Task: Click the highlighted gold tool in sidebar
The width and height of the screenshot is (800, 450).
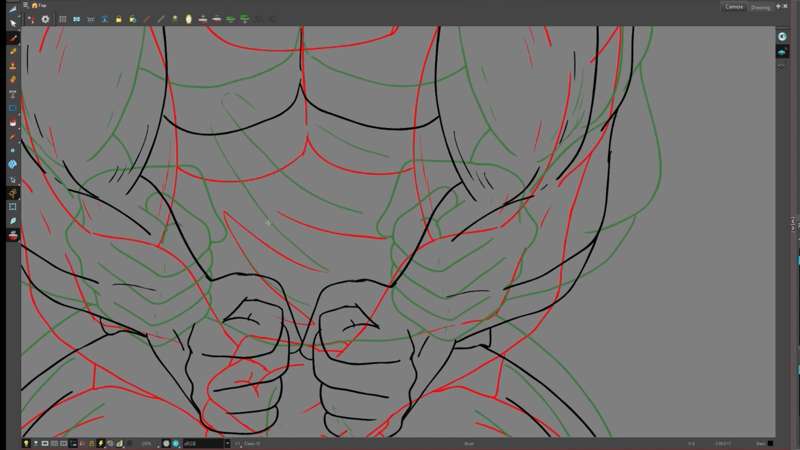Action: point(13,193)
